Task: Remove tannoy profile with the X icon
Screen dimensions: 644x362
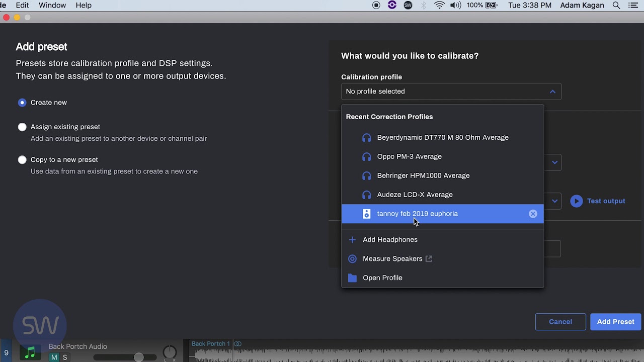Action: tap(533, 214)
